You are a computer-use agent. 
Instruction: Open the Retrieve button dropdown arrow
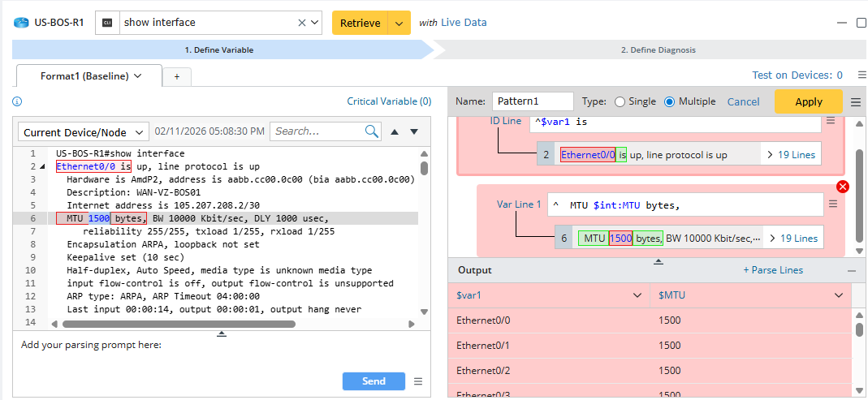pyautogui.click(x=399, y=23)
